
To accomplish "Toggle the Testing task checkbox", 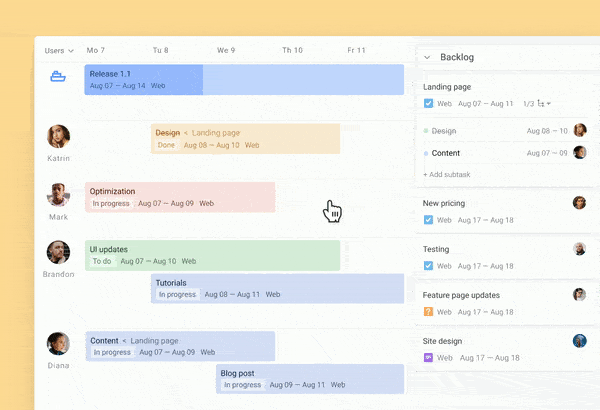I will [x=428, y=266].
